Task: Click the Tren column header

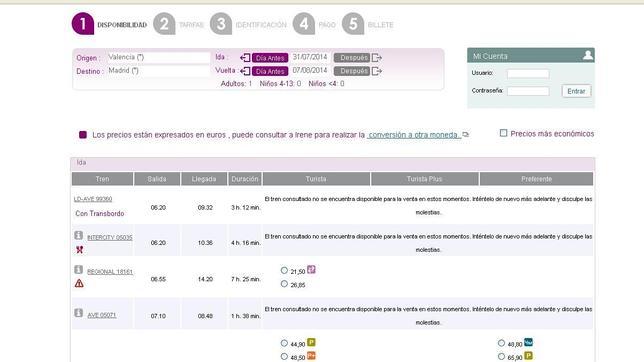Action: point(102,179)
